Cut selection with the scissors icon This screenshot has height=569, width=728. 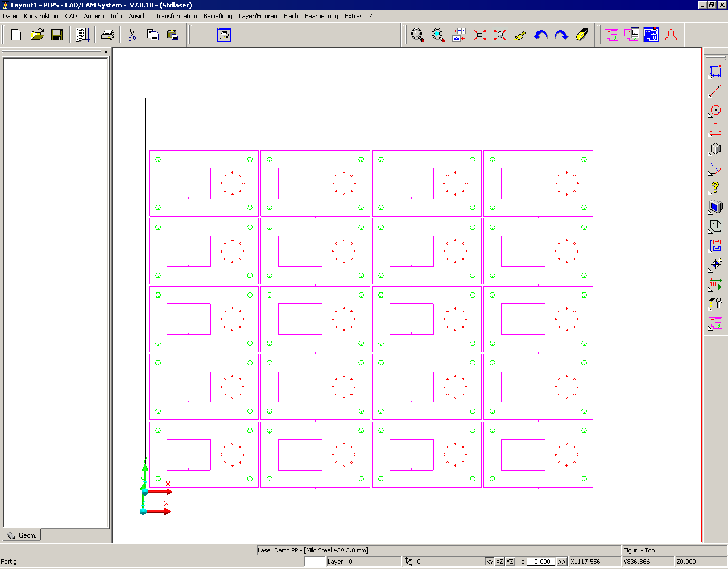tap(132, 35)
